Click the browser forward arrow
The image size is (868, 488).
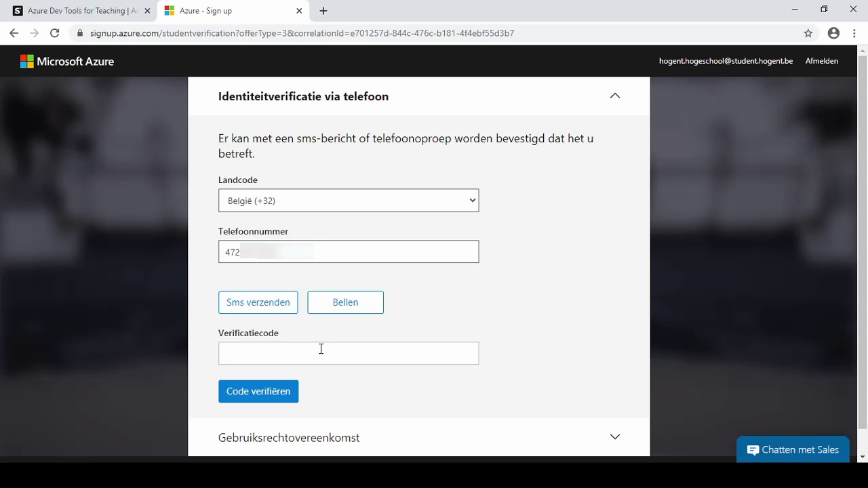tap(34, 33)
